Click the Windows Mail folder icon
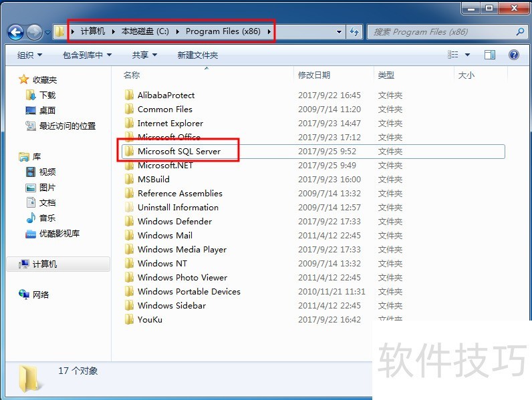Viewport: 532px width, 400px height. (129, 235)
